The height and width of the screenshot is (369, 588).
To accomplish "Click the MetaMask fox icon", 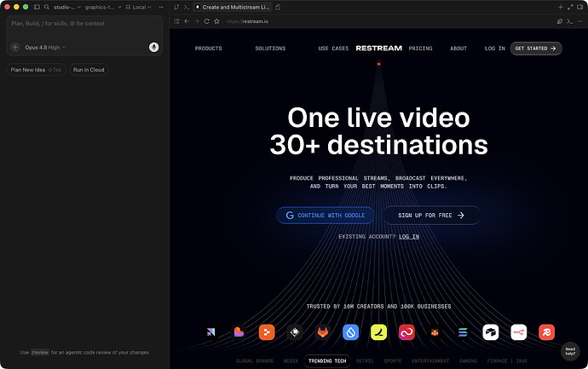I will tap(435, 332).
